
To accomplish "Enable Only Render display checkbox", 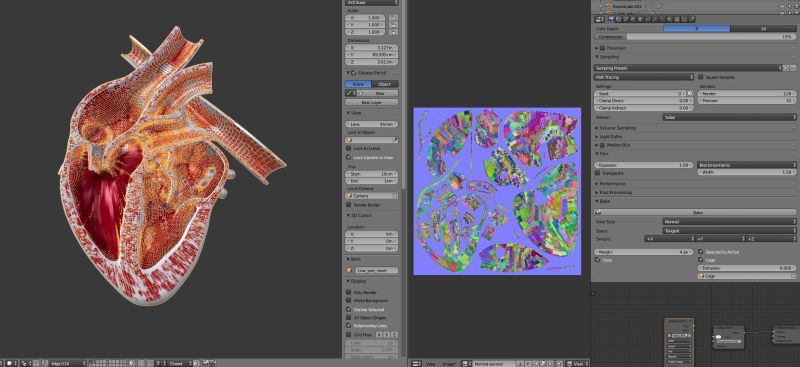I will click(349, 292).
